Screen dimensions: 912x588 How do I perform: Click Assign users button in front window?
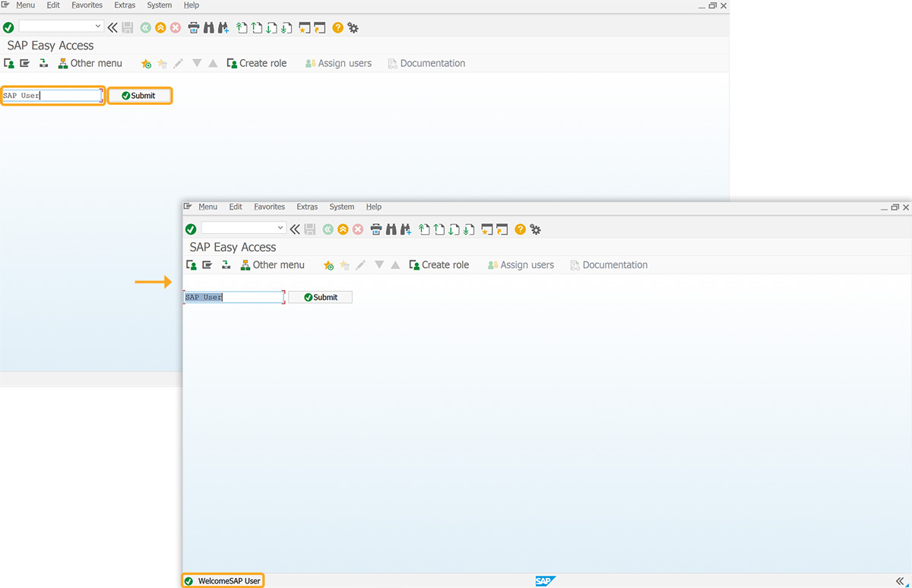pyautogui.click(x=521, y=265)
